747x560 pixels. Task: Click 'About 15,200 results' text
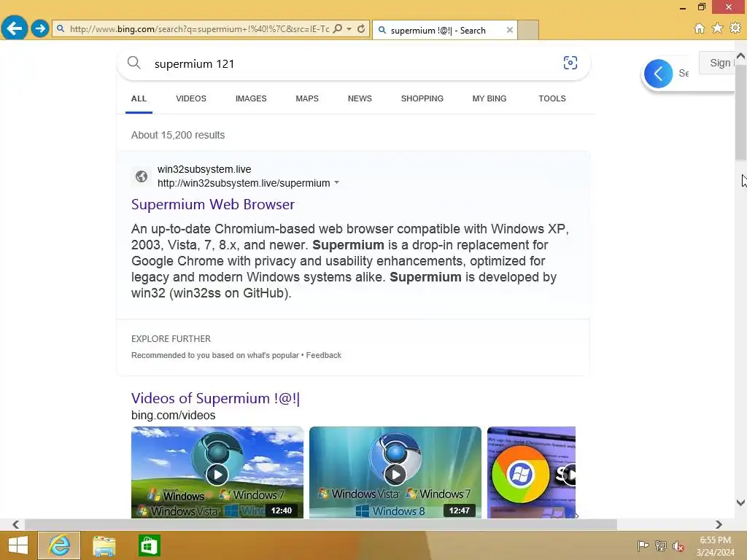pyautogui.click(x=178, y=135)
